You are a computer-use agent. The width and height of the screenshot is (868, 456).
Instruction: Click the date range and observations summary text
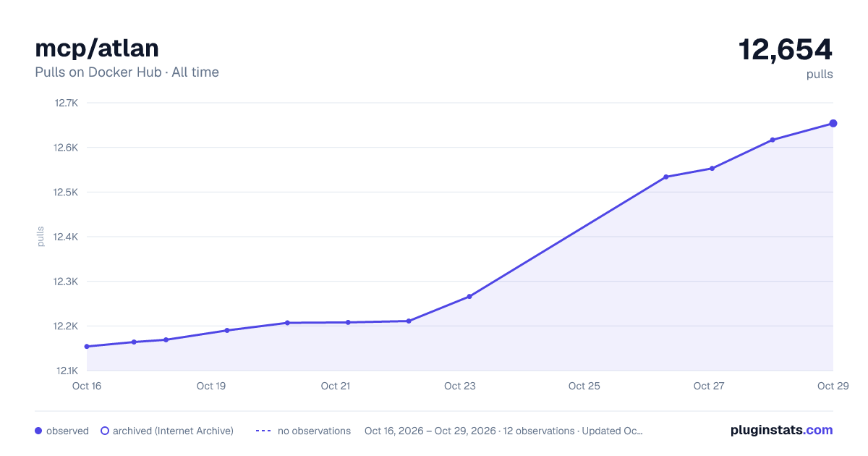click(x=503, y=431)
